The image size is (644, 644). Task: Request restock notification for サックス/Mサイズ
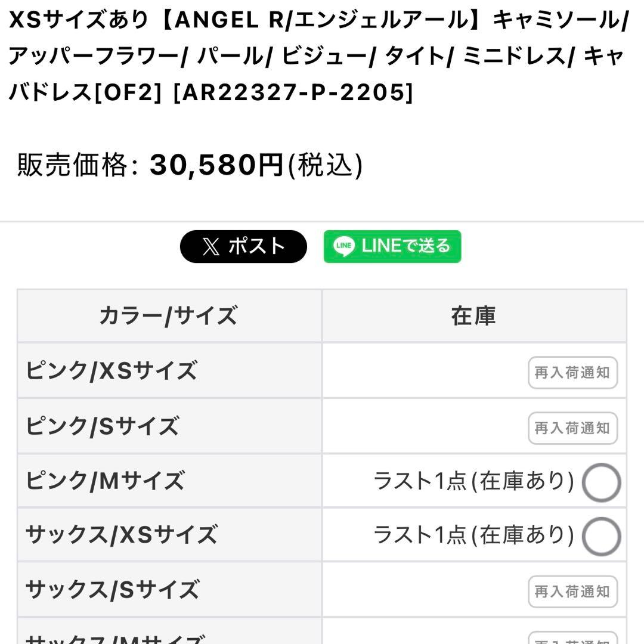click(572, 639)
